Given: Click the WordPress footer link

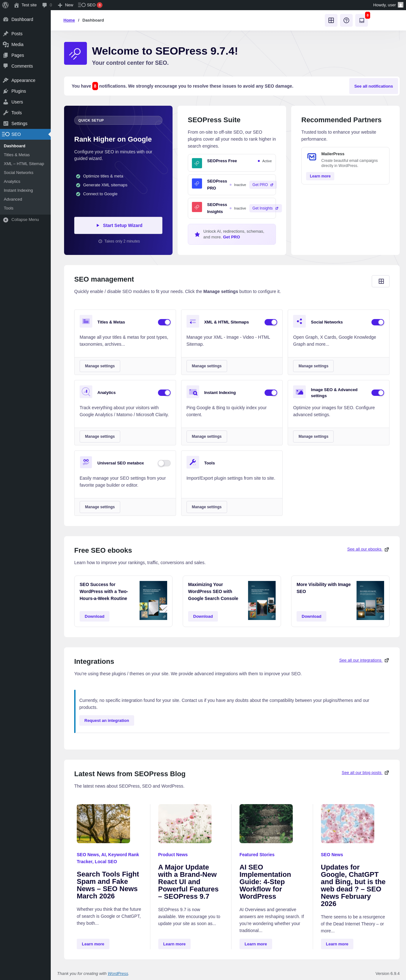Looking at the screenshot, I should pos(118,974).
